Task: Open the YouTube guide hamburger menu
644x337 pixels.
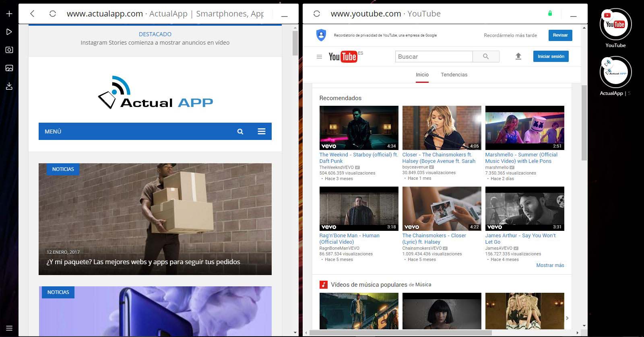Action: pos(319,57)
